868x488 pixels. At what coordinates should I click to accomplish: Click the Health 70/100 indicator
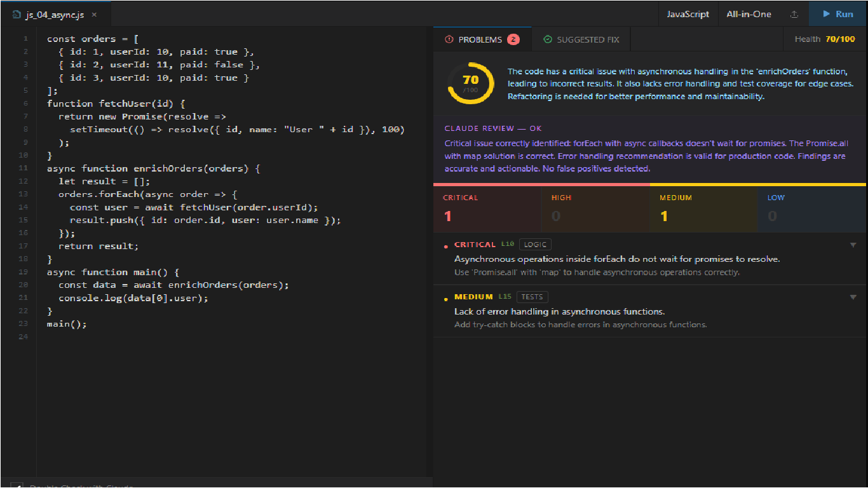pyautogui.click(x=825, y=39)
